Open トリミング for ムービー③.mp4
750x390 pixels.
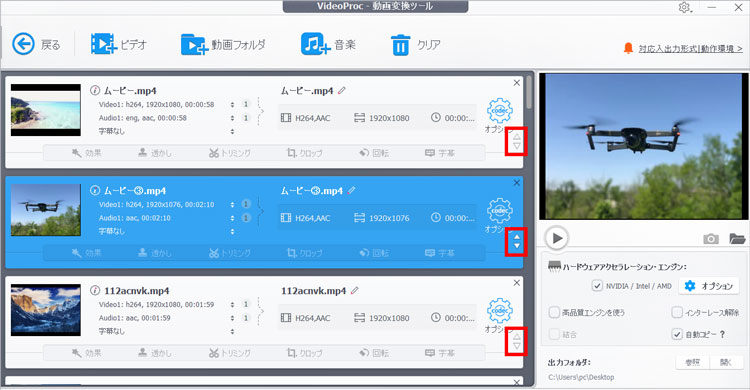[230, 253]
